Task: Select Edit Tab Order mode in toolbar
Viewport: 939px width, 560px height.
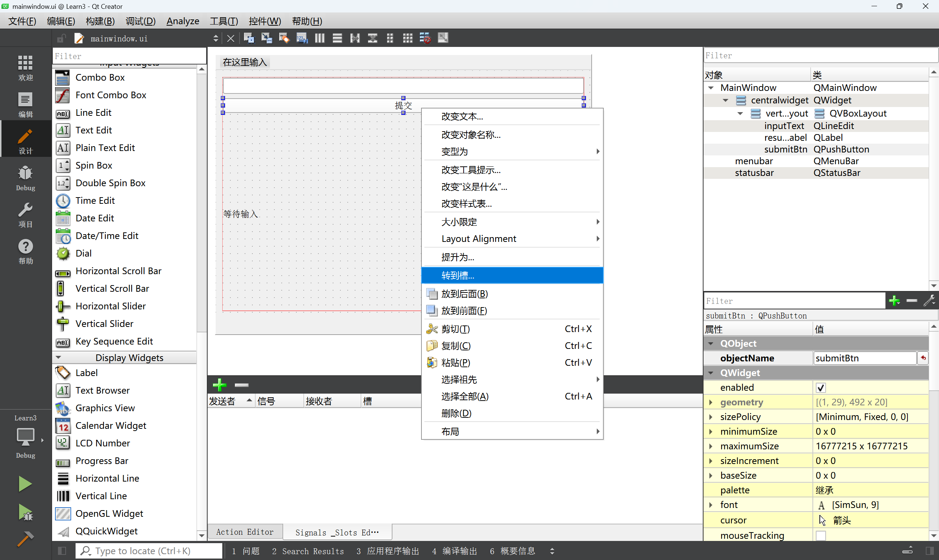Action: (302, 38)
